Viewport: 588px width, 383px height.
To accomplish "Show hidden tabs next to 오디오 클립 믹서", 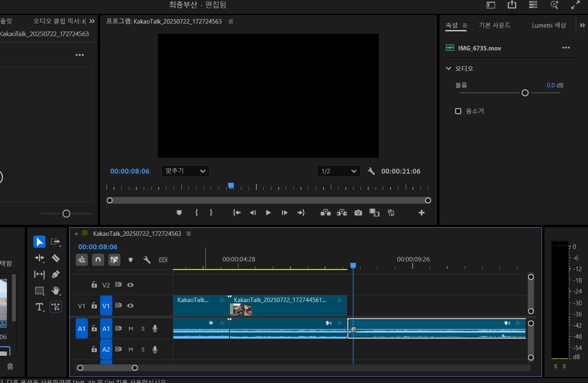I will 92,21.
